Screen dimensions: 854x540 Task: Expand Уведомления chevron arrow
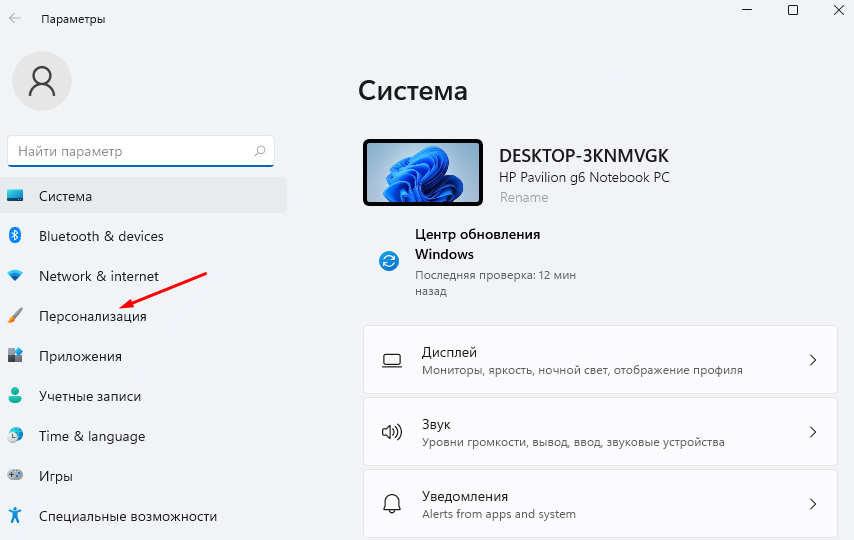click(813, 504)
